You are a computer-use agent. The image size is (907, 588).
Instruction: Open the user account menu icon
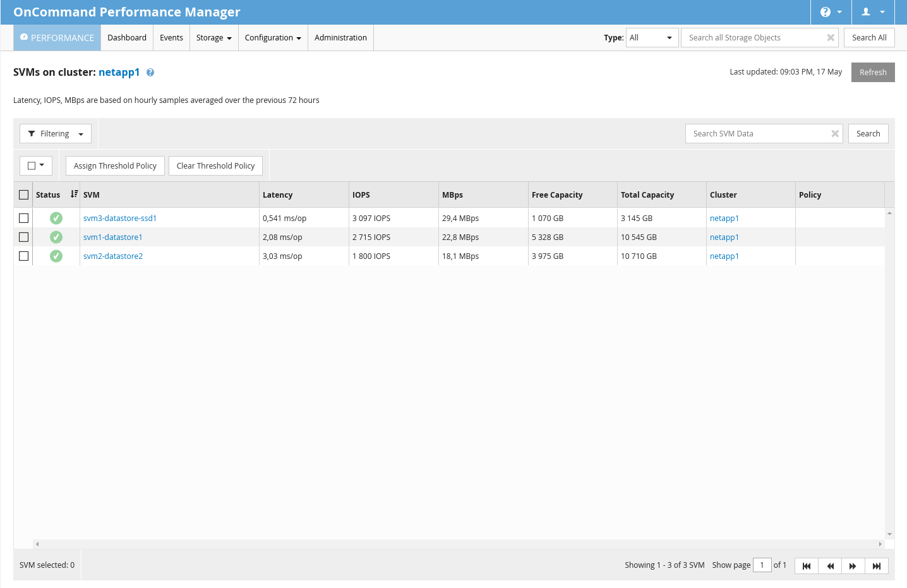click(x=874, y=12)
